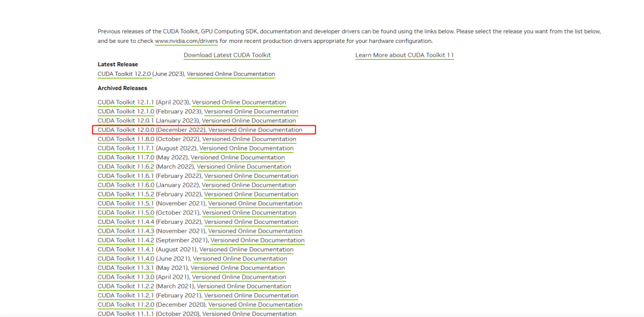Click the CUDA Toolkit 11.3.1 link
The image size is (644, 317).
coord(126,267)
